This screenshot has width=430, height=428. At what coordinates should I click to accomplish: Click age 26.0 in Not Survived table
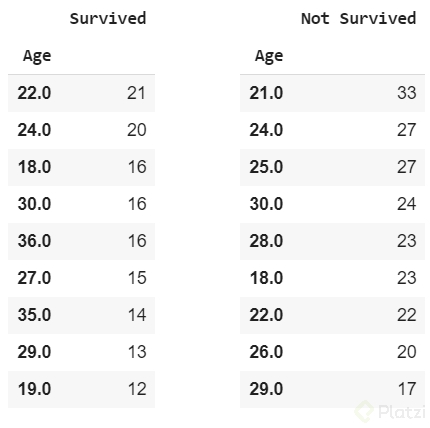(x=266, y=352)
